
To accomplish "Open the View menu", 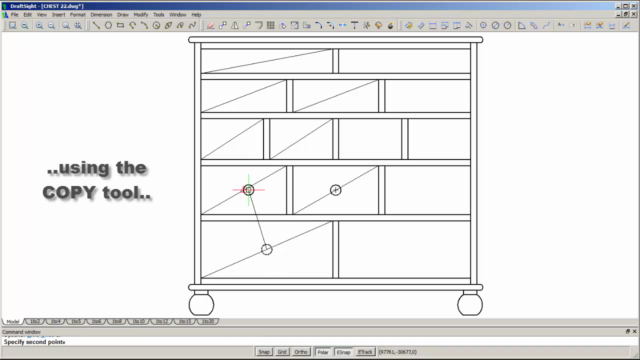I will [42, 15].
